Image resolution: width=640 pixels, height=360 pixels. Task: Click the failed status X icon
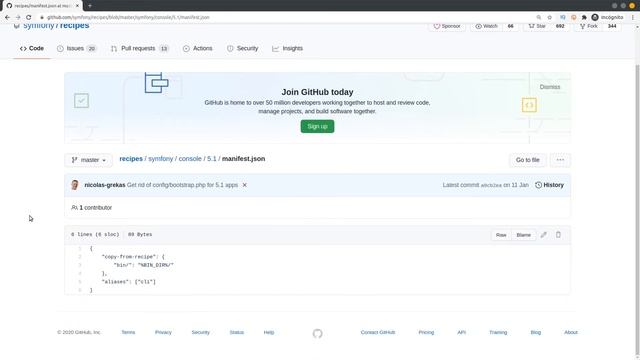point(244,185)
